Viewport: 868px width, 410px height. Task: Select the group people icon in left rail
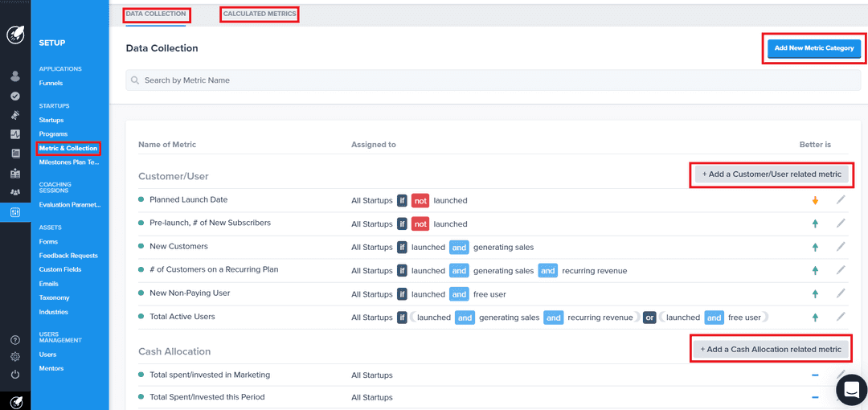[x=15, y=191]
